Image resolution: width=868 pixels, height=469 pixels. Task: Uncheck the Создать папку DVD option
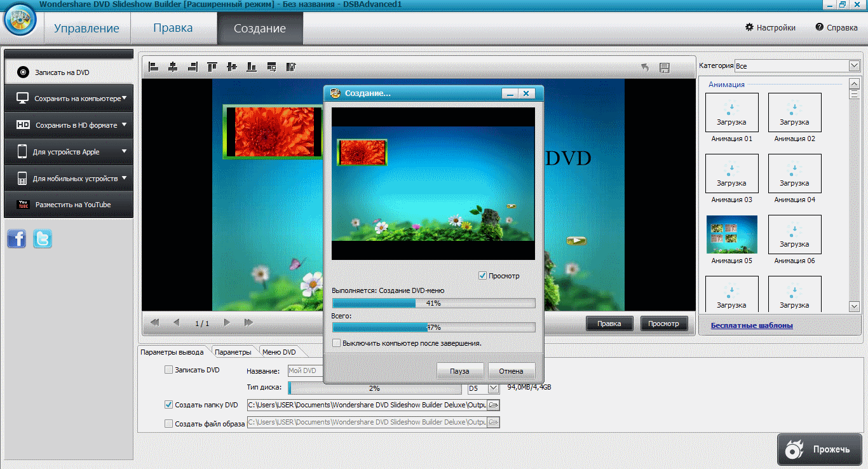coord(168,404)
